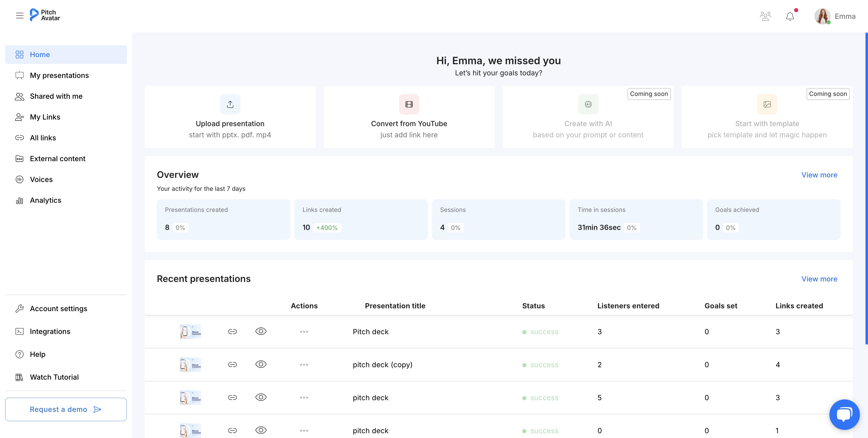Click the Upload presentation icon
Screen dimensions: 868x438
[x=230, y=105]
